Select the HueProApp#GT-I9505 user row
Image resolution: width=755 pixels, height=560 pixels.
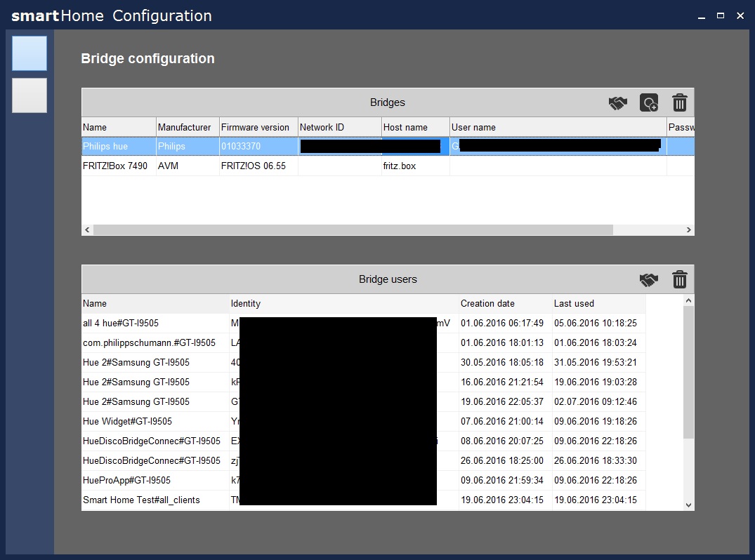pos(126,481)
